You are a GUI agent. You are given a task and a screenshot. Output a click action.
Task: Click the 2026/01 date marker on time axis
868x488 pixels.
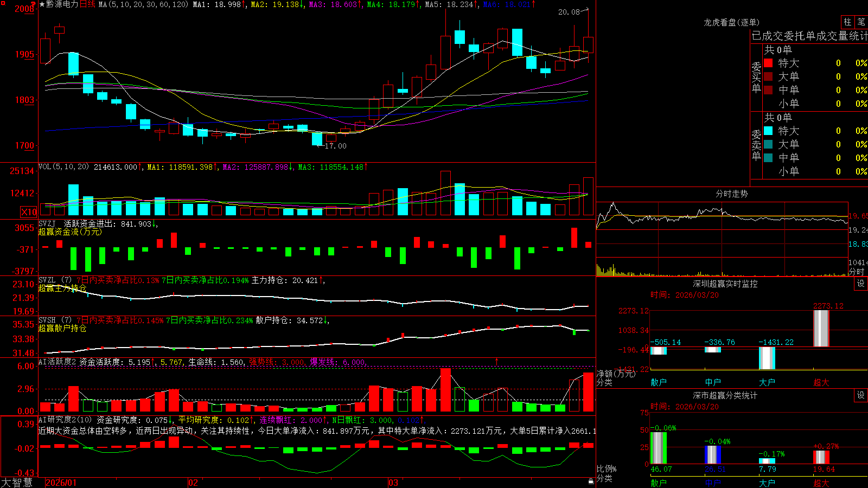click(x=61, y=483)
